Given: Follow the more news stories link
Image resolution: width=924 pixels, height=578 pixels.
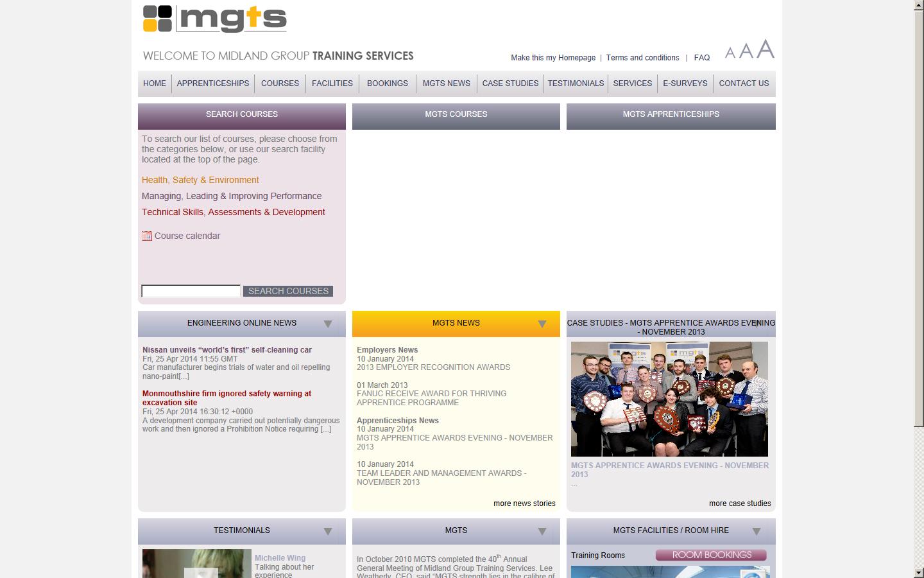Looking at the screenshot, I should point(524,504).
